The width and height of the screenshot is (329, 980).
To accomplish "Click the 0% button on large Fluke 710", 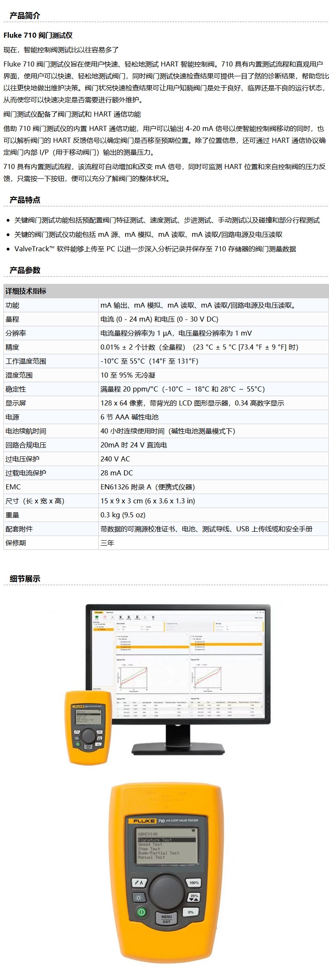I will click(190, 912).
